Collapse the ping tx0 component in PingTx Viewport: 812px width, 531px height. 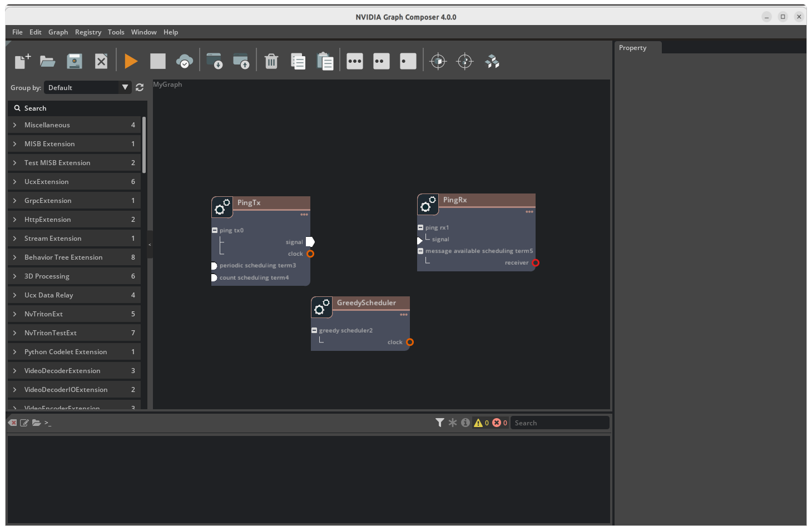pyautogui.click(x=215, y=230)
